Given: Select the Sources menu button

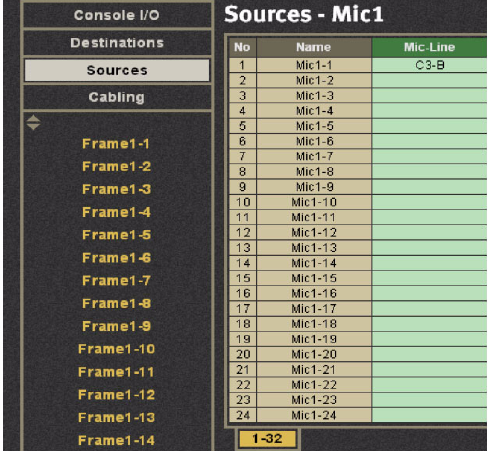Looking at the screenshot, I should click(x=117, y=70).
